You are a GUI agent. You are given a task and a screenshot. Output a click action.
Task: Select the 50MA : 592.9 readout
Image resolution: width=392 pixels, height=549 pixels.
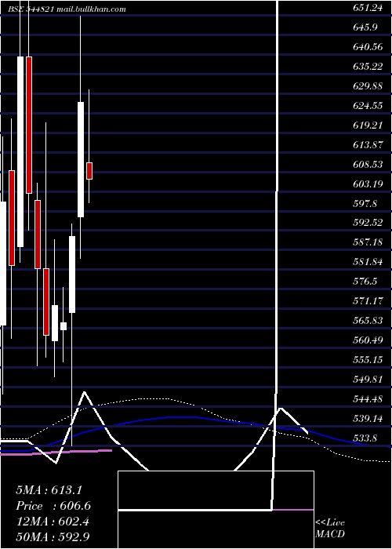[54, 537]
